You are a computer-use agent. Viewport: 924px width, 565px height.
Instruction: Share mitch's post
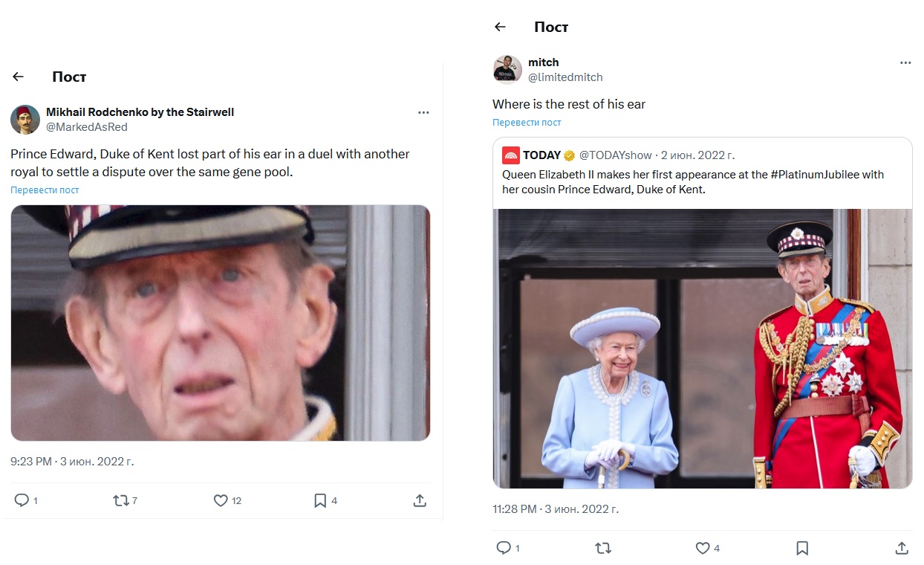[902, 548]
